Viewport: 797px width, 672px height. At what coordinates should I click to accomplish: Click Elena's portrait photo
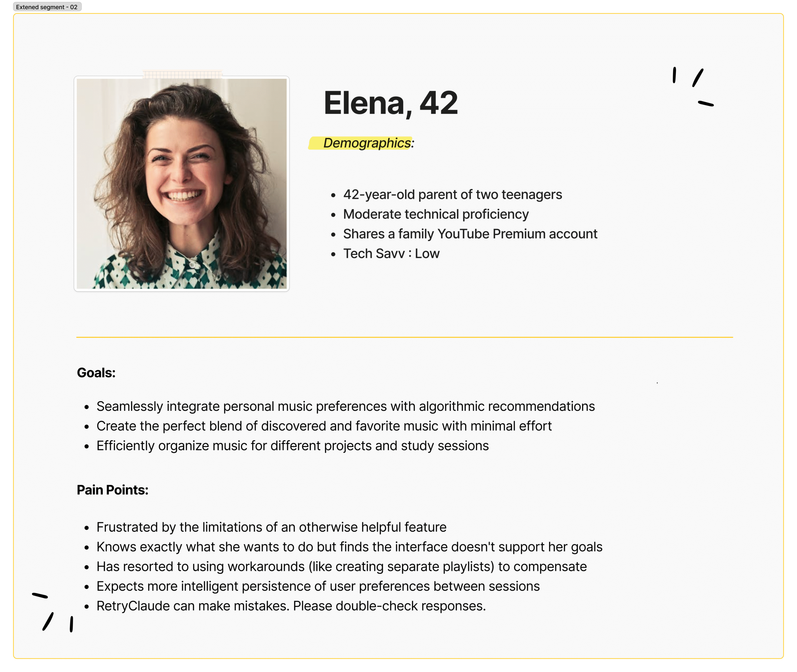182,184
